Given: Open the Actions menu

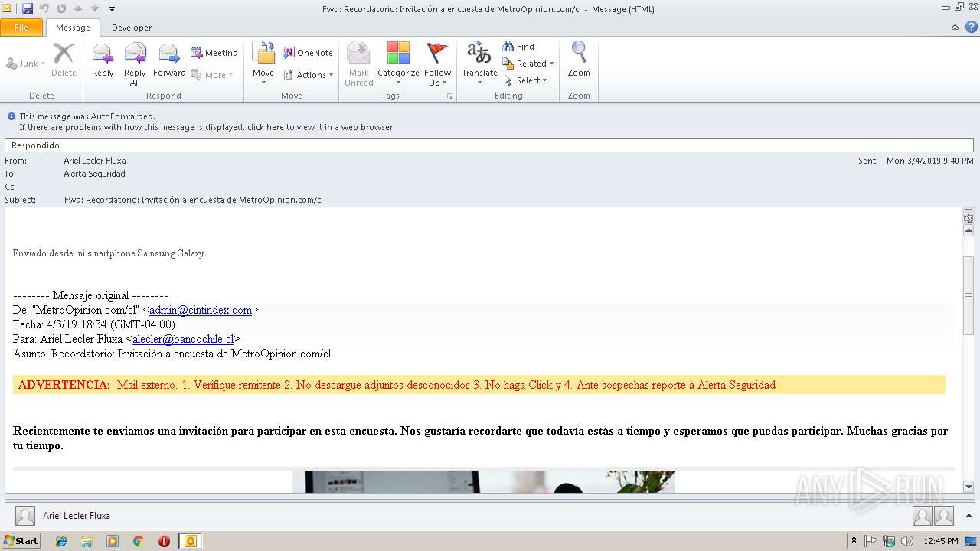Looking at the screenshot, I should [x=309, y=75].
